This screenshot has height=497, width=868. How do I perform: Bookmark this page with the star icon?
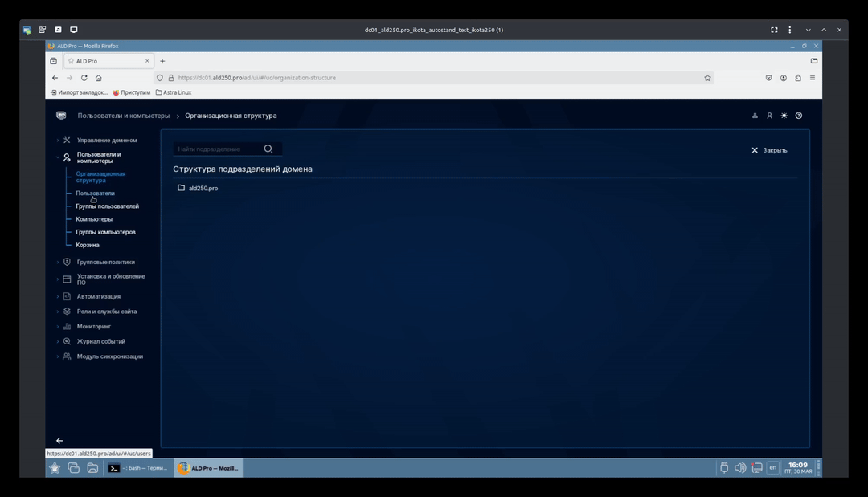707,78
